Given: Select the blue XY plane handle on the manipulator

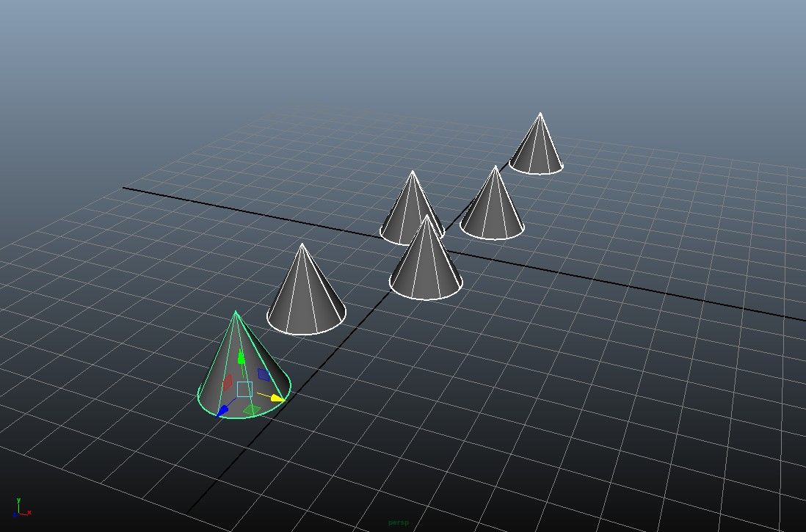Looking at the screenshot, I should (x=263, y=373).
